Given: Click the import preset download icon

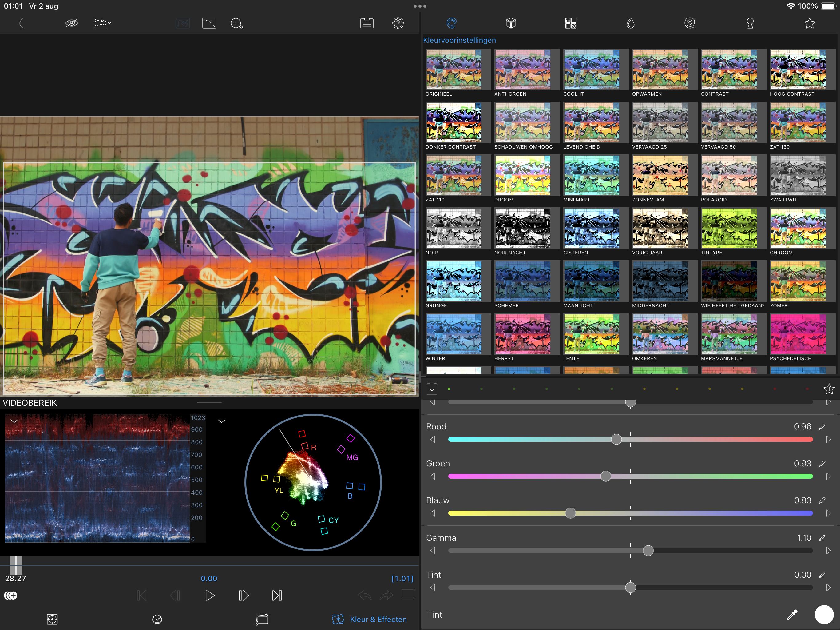Looking at the screenshot, I should [x=432, y=389].
